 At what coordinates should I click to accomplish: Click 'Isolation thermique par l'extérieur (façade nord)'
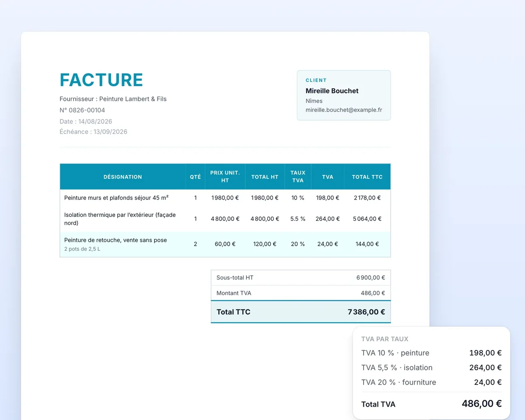click(119, 219)
